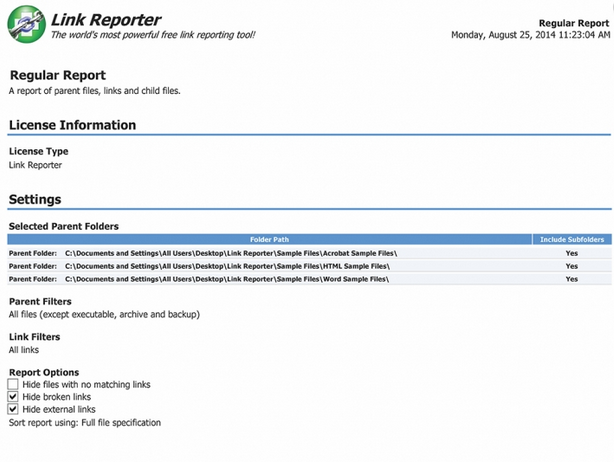Click the "Regular Report" heading
Screen dimensions: 614x462
point(57,75)
